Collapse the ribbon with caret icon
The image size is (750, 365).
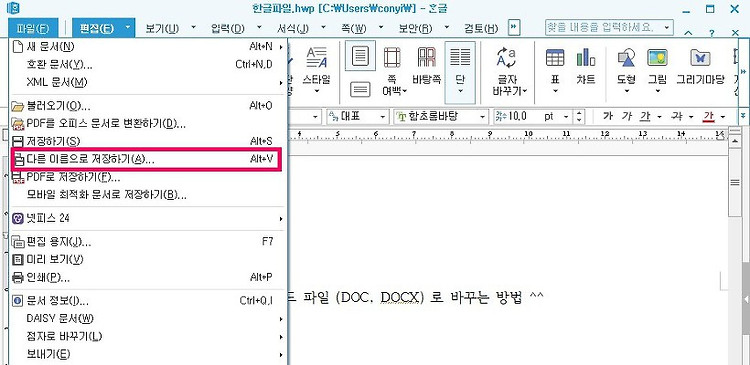coord(688,33)
